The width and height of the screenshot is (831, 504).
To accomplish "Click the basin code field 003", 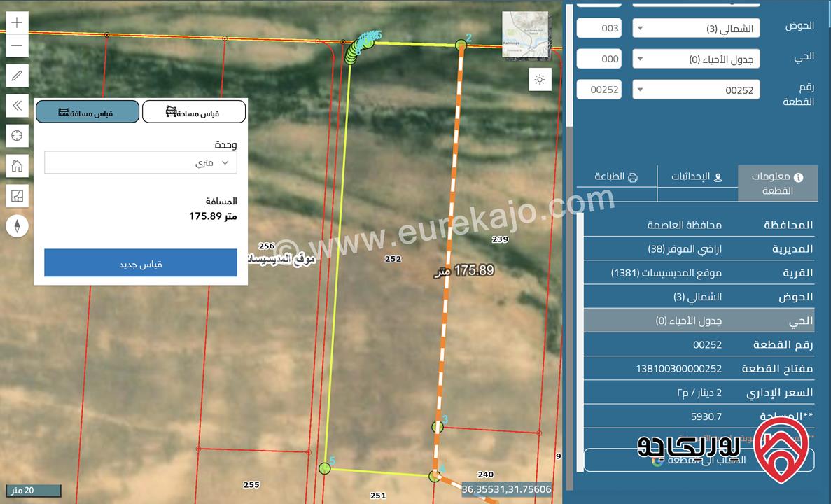I will (x=599, y=29).
